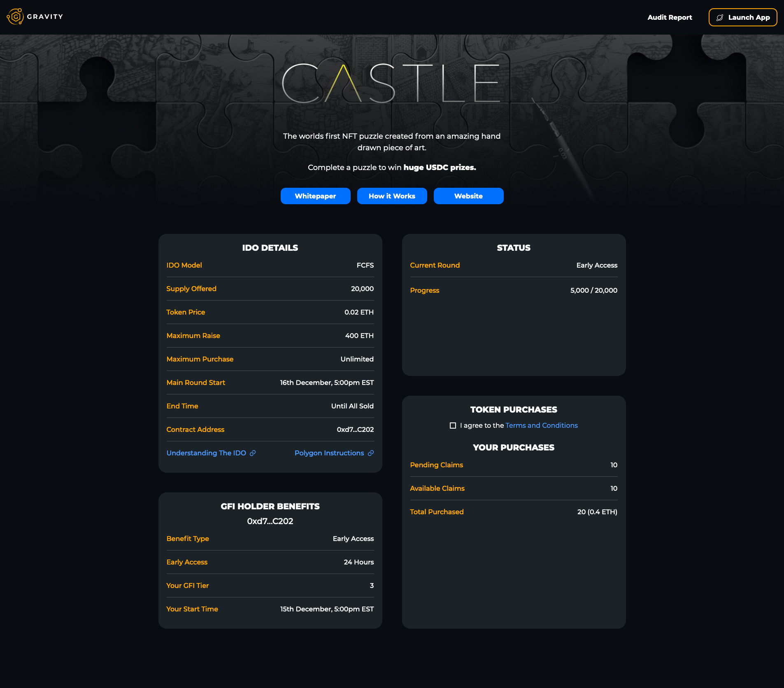Click link icon beside Understanding The IDO
Image resolution: width=784 pixels, height=688 pixels.
click(x=253, y=453)
